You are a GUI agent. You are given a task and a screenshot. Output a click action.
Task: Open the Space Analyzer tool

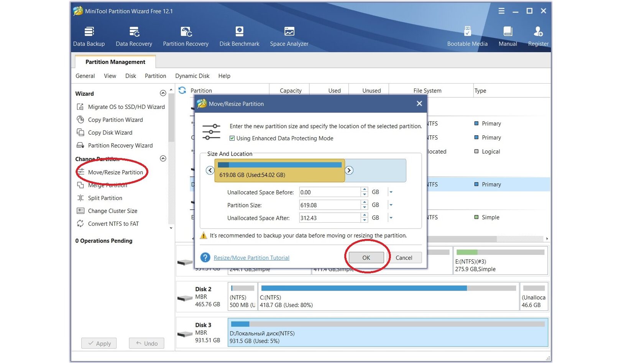tap(289, 36)
